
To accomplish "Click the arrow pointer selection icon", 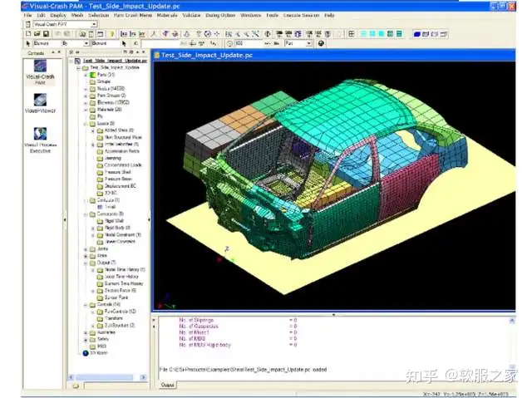I will (28, 43).
